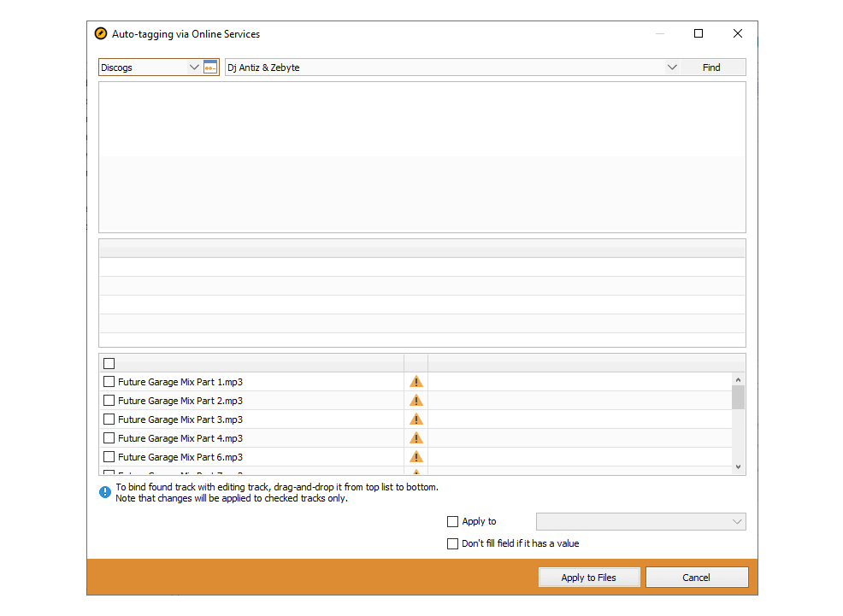Click the warning icon for Future Garage Mix Part 2.mp3
Viewport: 843px width, 616px height.
[x=416, y=400]
